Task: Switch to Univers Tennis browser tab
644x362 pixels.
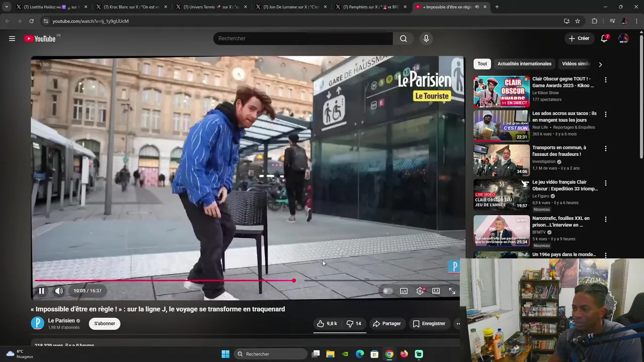Action: click(x=211, y=7)
